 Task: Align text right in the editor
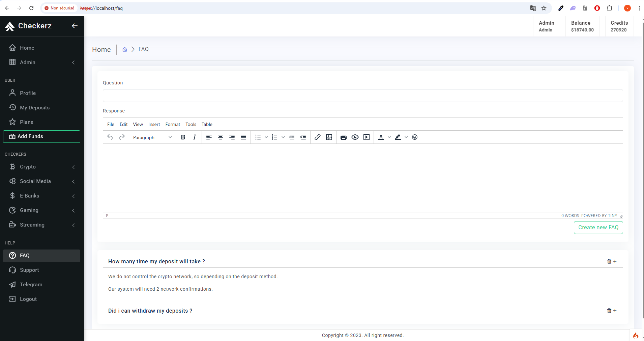[232, 137]
